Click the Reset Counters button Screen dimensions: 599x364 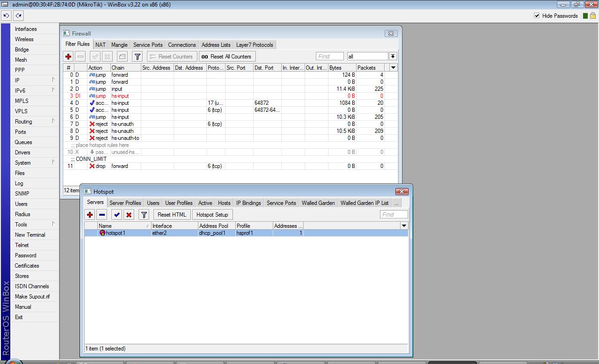(x=171, y=57)
